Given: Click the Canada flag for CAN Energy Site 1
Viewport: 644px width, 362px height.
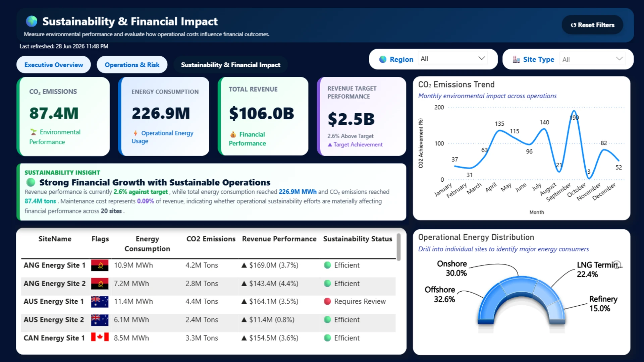Looking at the screenshot, I should [100, 337].
